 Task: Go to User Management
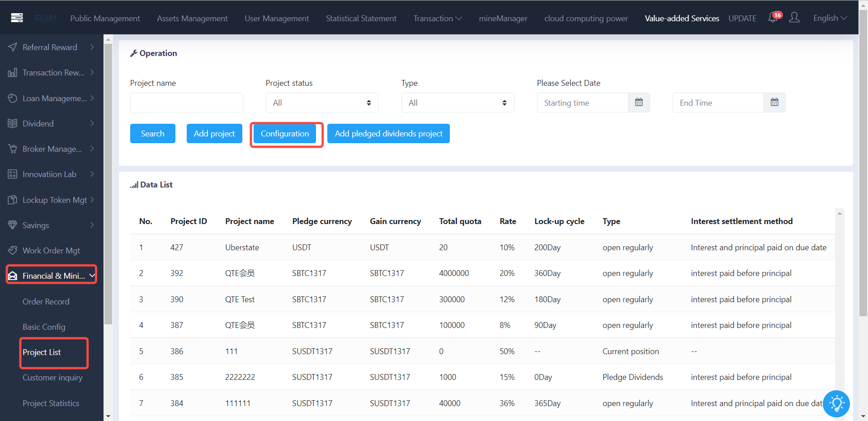coord(277,18)
